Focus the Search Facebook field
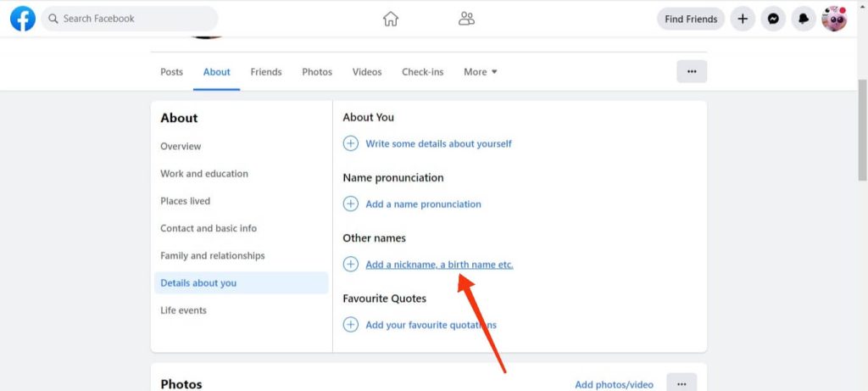 coord(130,19)
